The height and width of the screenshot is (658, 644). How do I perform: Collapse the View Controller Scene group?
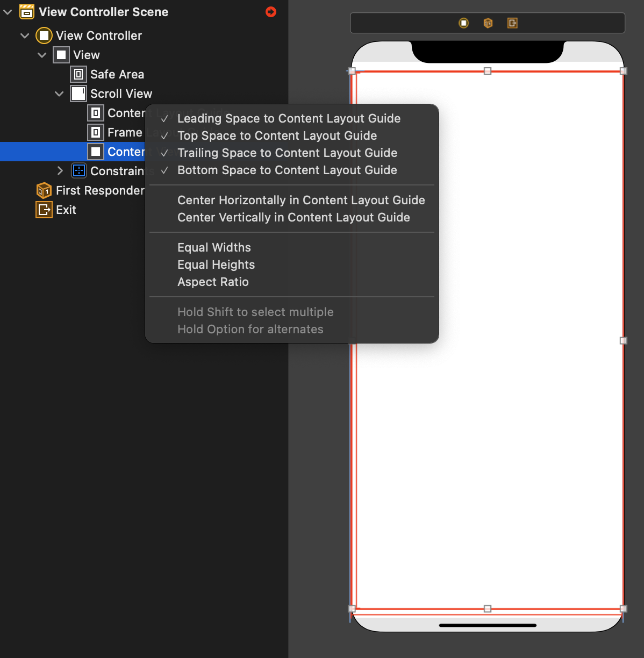pos(8,12)
